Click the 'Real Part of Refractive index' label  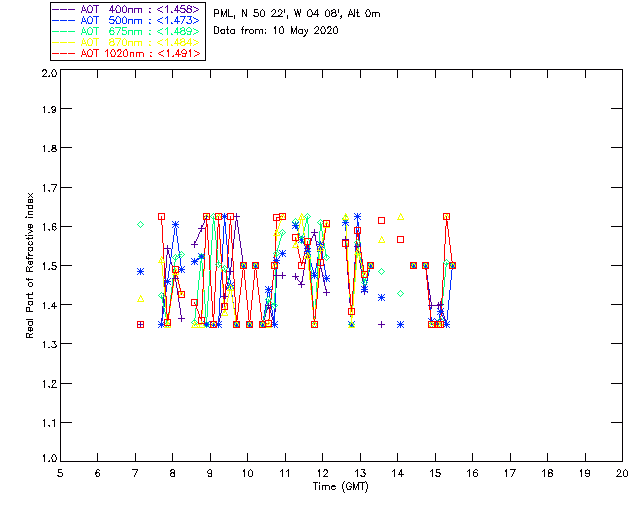[x=29, y=265]
